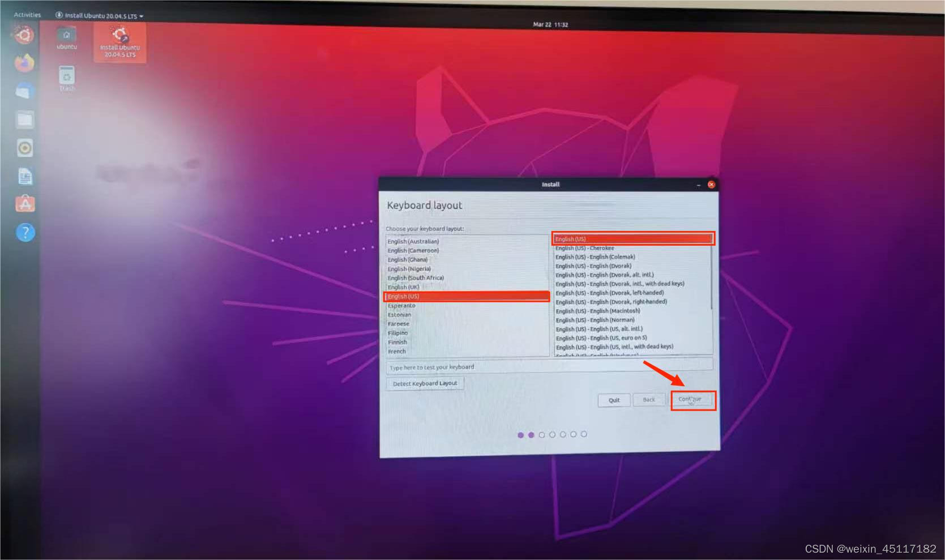Viewport: 945px width, 560px height.
Task: Select Faroese layout
Action: pos(467,324)
